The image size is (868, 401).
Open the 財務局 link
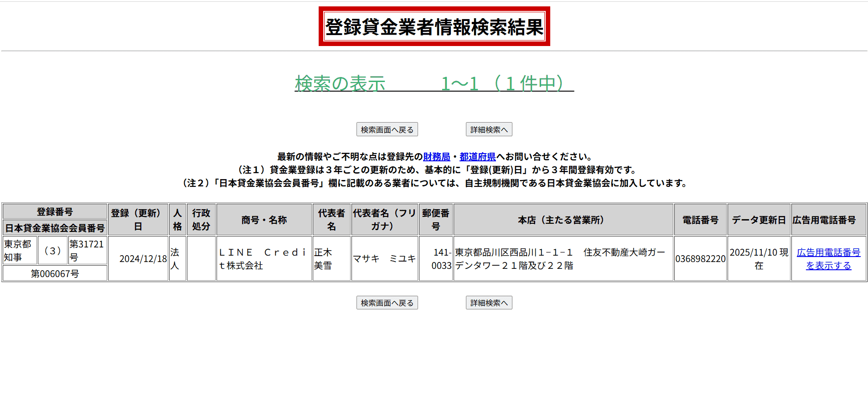coord(436,157)
